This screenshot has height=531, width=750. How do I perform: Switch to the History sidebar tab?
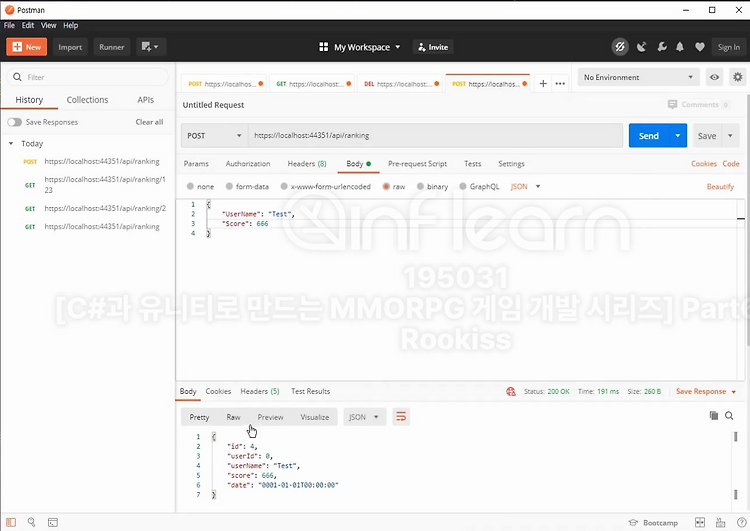(29, 100)
